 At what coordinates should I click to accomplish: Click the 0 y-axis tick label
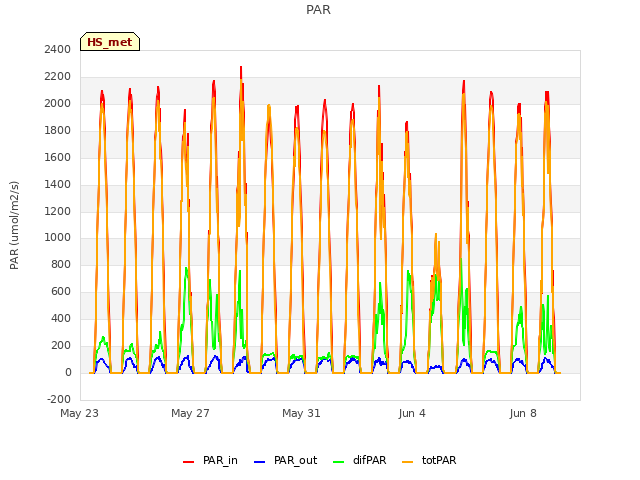click(x=69, y=372)
